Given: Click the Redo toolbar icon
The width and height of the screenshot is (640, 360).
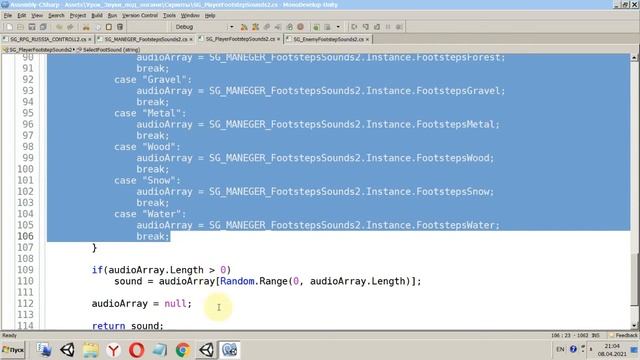Looking at the screenshot, I should point(70,27).
